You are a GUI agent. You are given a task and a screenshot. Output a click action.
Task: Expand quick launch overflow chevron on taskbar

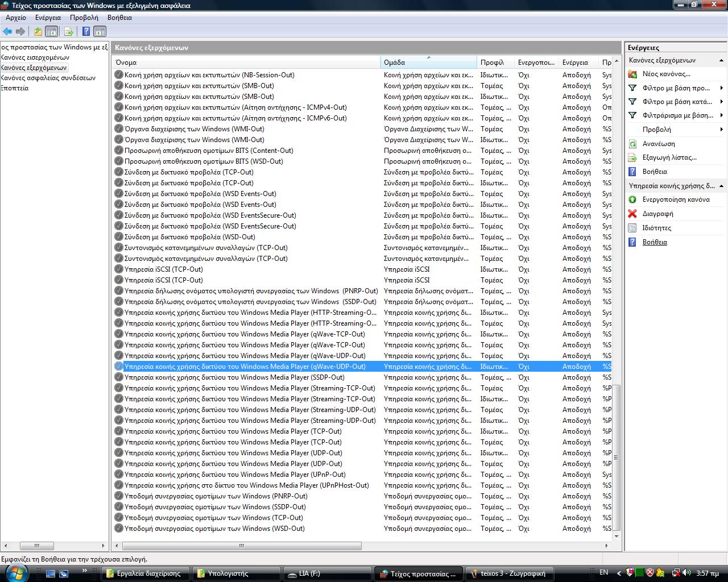(85, 570)
